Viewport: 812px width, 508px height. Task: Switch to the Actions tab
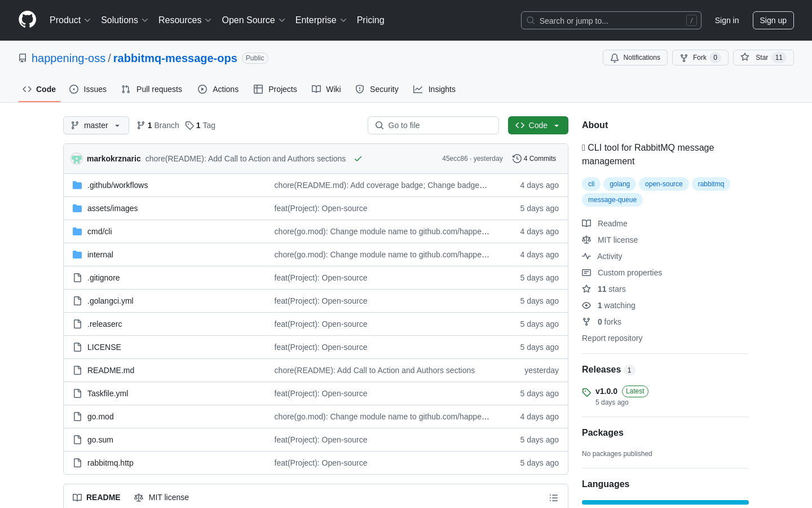click(x=218, y=89)
